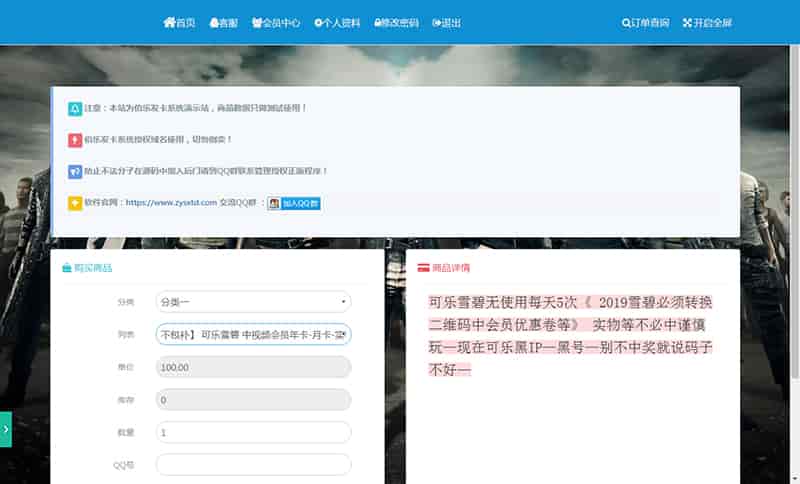
Task: Click 退出 logout in navbar
Action: click(x=446, y=23)
